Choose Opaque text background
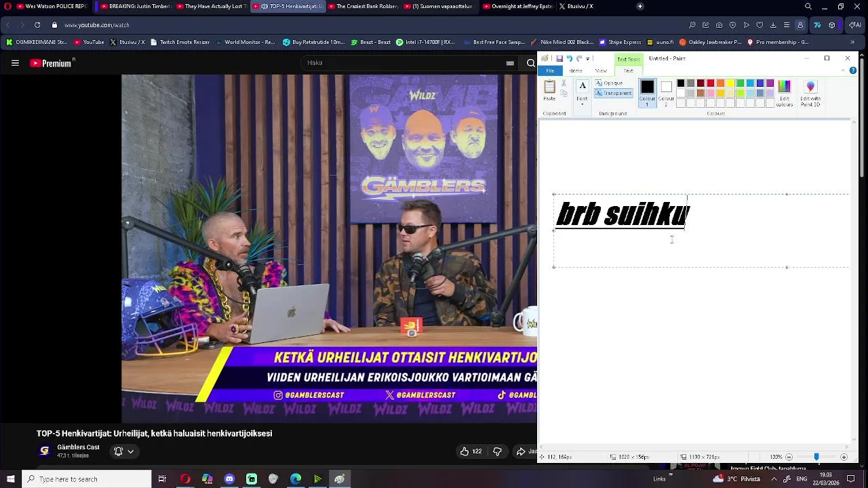The height and width of the screenshot is (488, 868). (609, 83)
